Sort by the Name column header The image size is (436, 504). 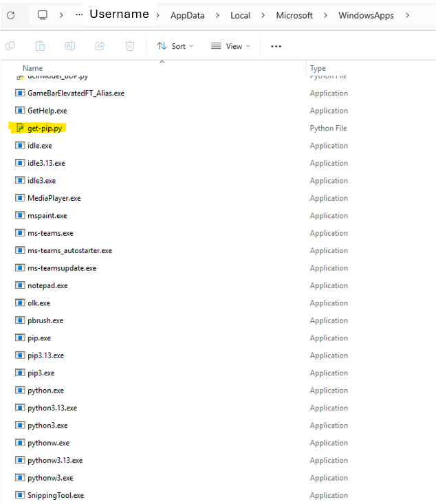tap(32, 68)
